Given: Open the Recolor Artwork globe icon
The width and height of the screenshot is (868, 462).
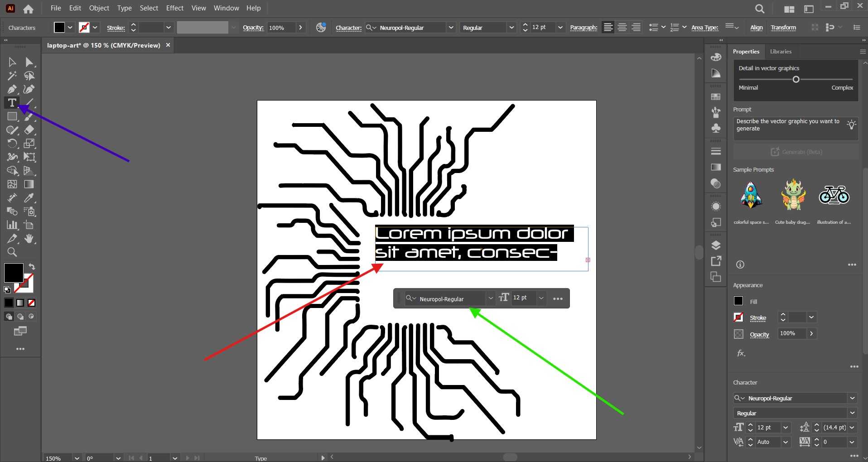Looking at the screenshot, I should click(321, 28).
